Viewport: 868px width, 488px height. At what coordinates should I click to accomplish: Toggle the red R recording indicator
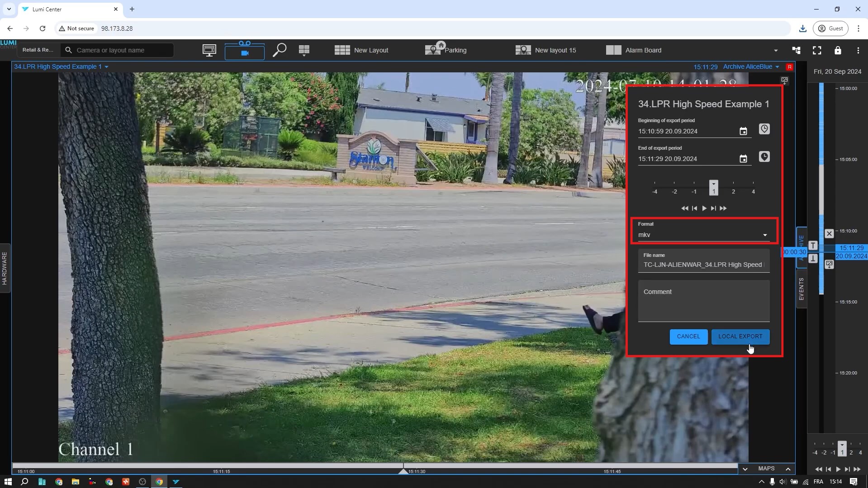click(789, 67)
